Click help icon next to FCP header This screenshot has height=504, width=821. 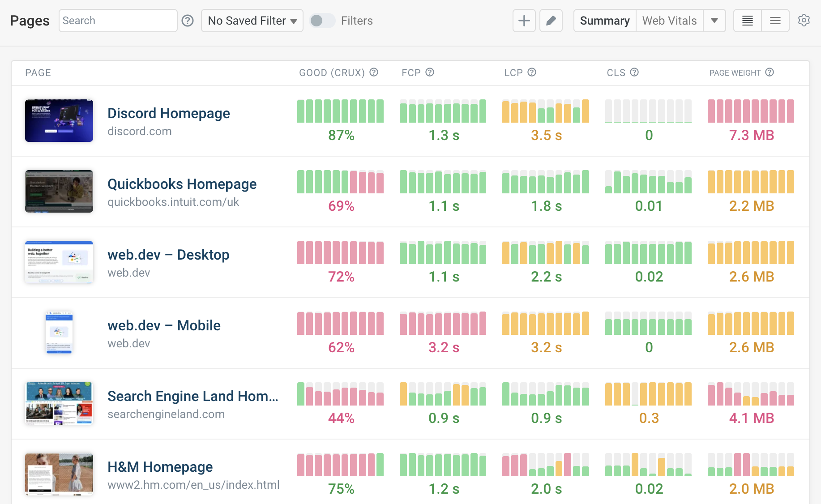tap(430, 73)
